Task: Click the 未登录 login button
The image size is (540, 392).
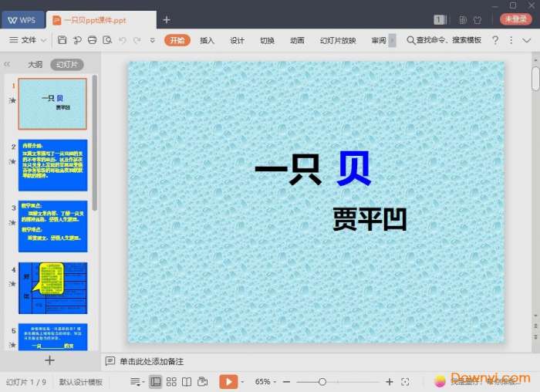Action: [x=516, y=19]
